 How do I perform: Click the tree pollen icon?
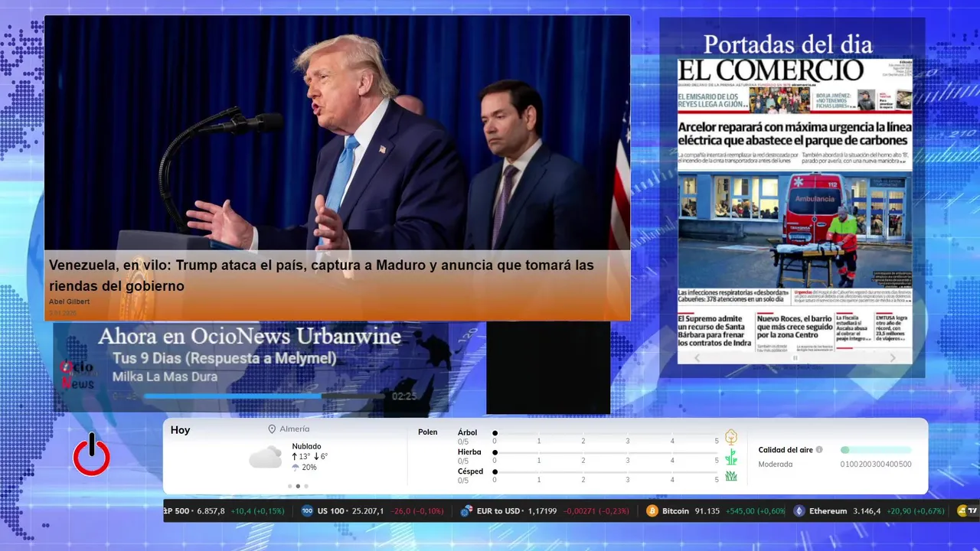(731, 437)
